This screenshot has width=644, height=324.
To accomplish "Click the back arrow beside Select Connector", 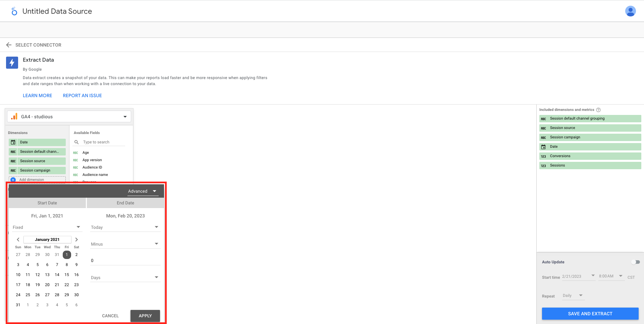I will (x=9, y=45).
